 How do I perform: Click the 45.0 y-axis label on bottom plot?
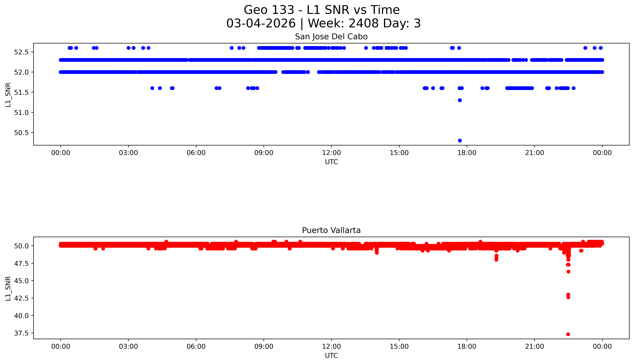21,281
